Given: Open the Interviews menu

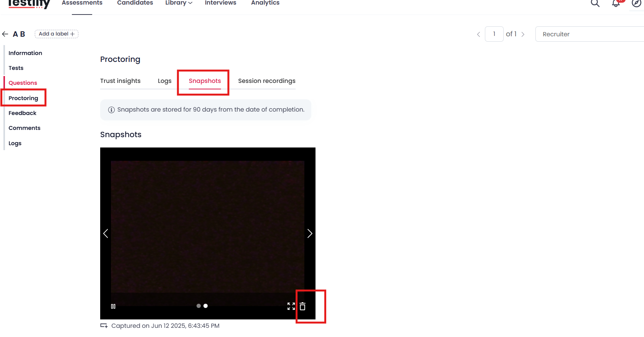Looking at the screenshot, I should (x=221, y=3).
